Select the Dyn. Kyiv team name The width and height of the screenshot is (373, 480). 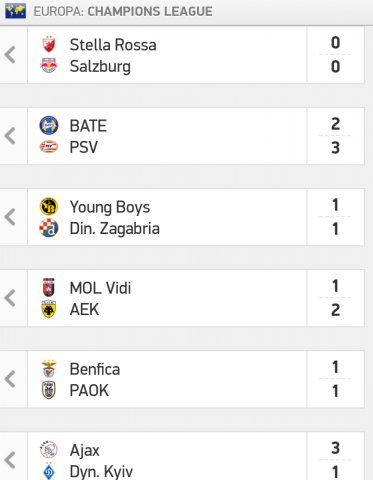tap(101, 472)
